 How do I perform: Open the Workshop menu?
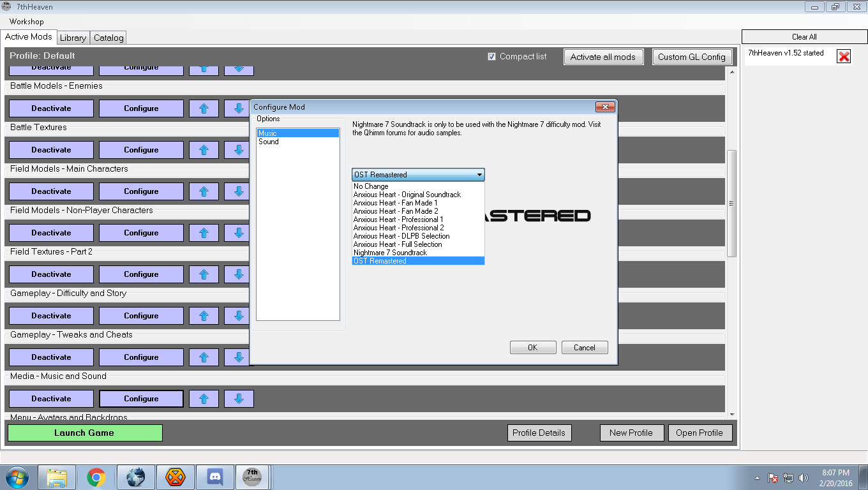click(27, 22)
